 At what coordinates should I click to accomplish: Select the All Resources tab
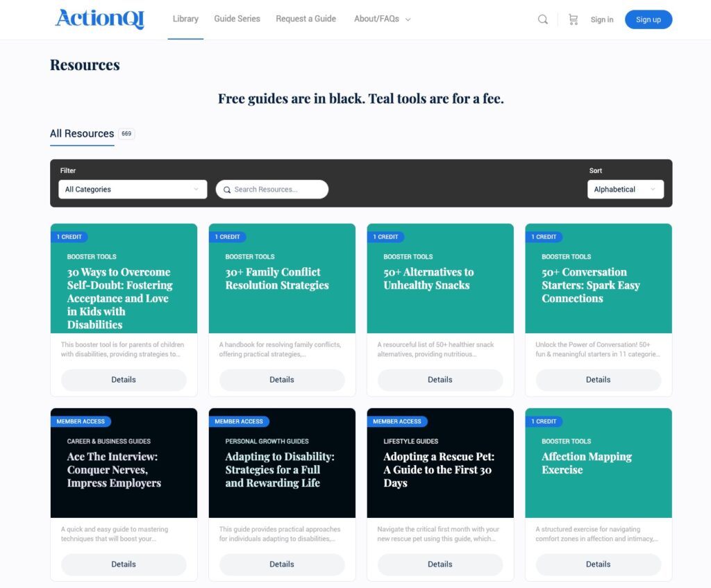82,133
